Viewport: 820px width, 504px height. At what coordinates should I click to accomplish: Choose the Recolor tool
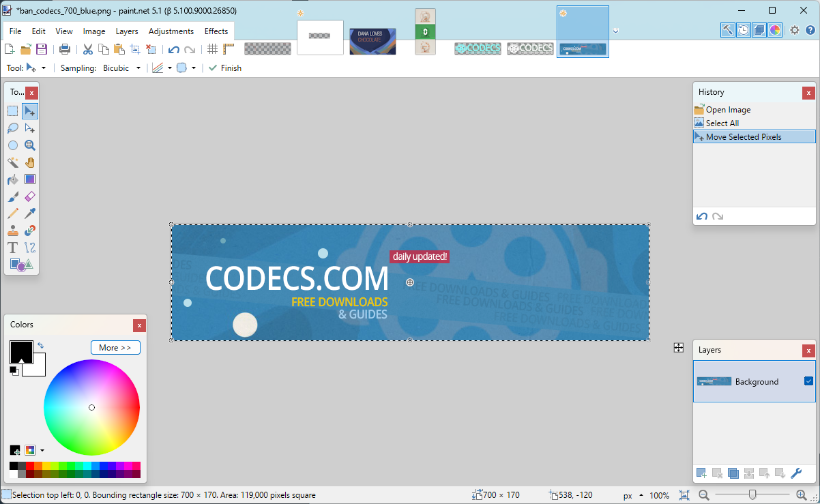click(x=30, y=231)
